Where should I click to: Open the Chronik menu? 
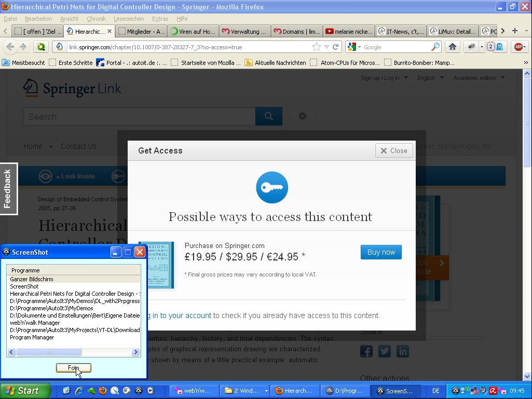[96, 19]
